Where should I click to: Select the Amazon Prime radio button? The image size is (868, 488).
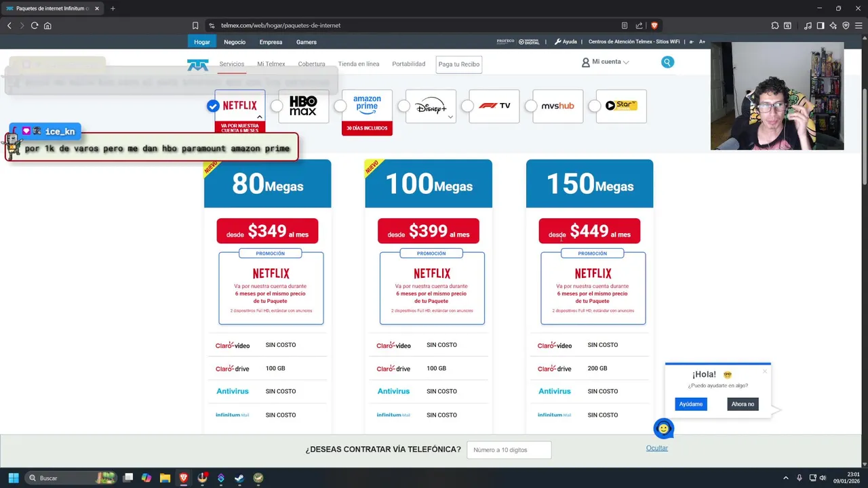click(340, 106)
